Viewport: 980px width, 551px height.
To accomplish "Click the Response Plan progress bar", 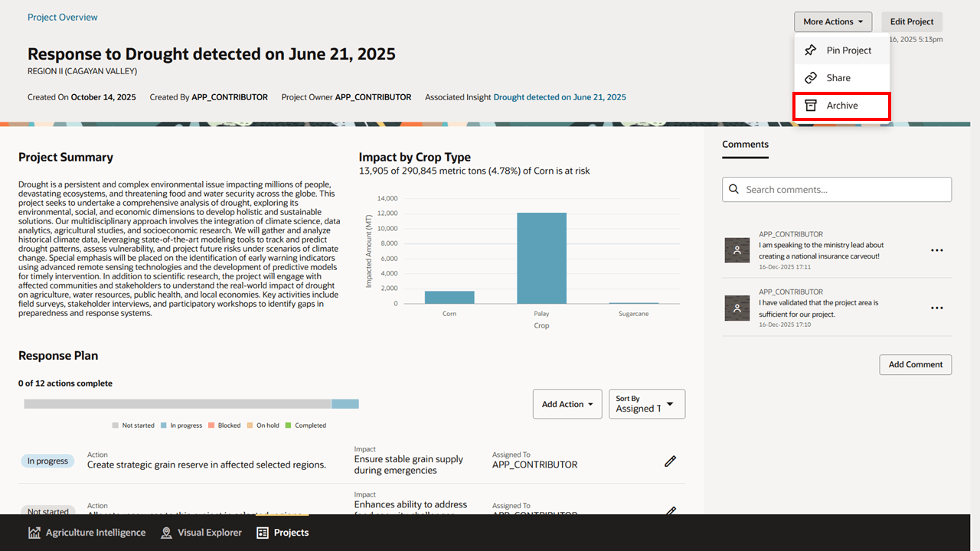I will point(191,403).
